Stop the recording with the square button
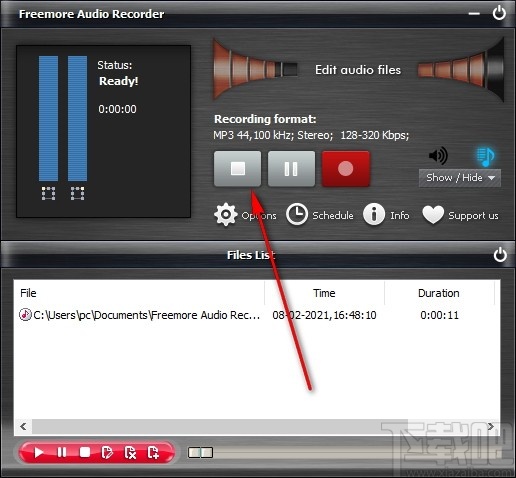Viewport: 516px width, 478px height. [x=238, y=169]
